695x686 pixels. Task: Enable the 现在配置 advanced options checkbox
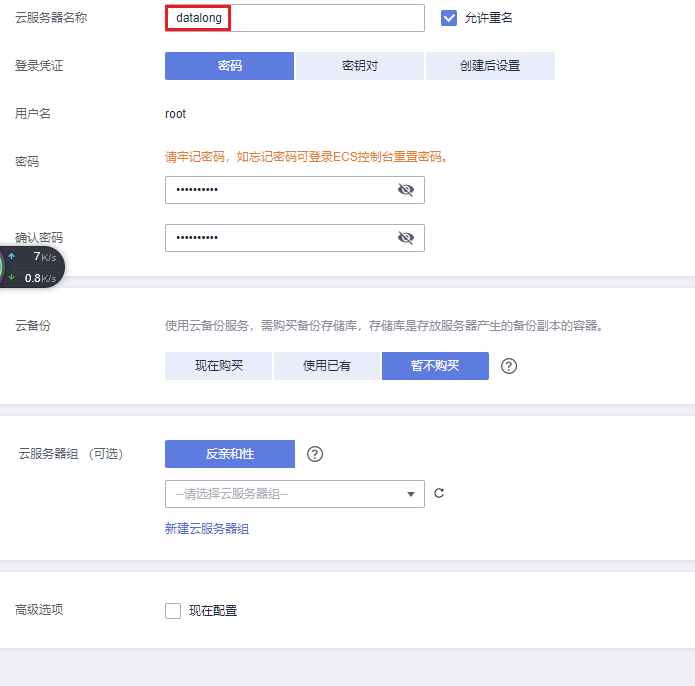[173, 611]
